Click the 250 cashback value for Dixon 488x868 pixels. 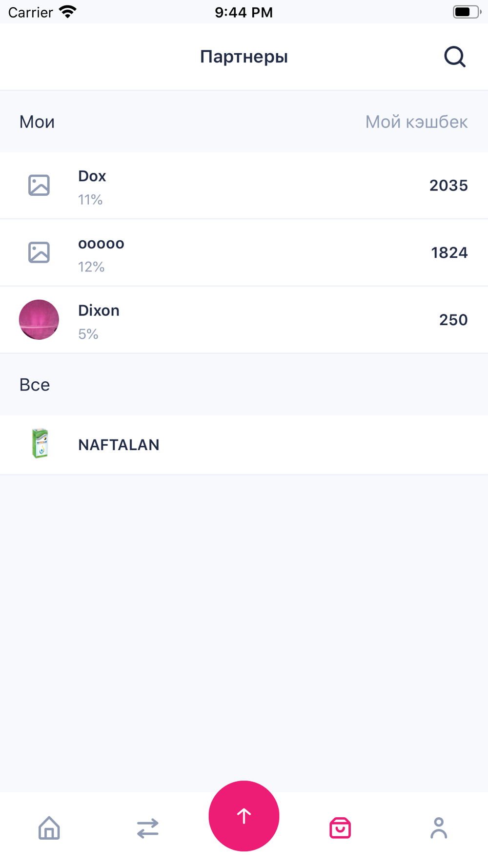tap(453, 320)
